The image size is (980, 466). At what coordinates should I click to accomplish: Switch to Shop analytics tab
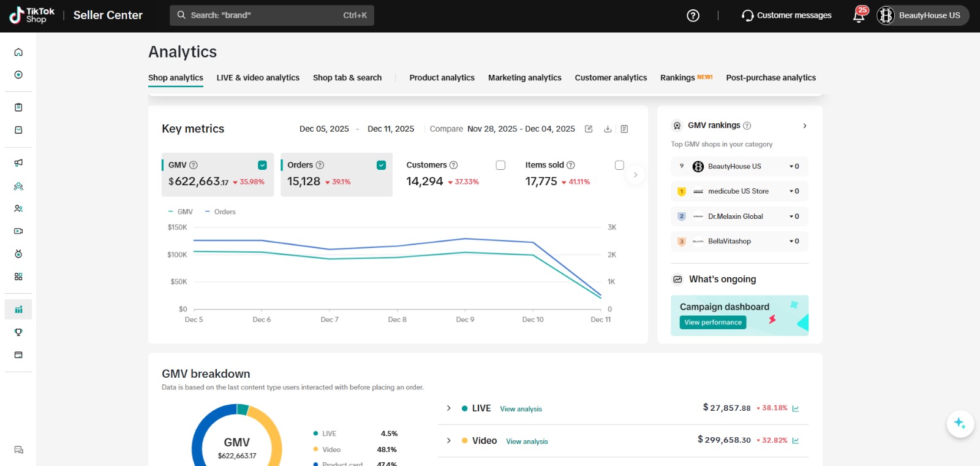[x=176, y=78]
